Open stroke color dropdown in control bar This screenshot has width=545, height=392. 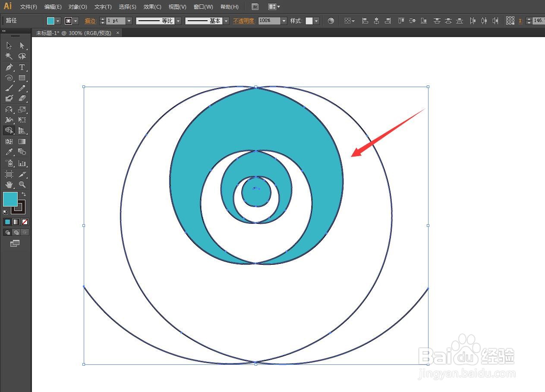coord(76,21)
